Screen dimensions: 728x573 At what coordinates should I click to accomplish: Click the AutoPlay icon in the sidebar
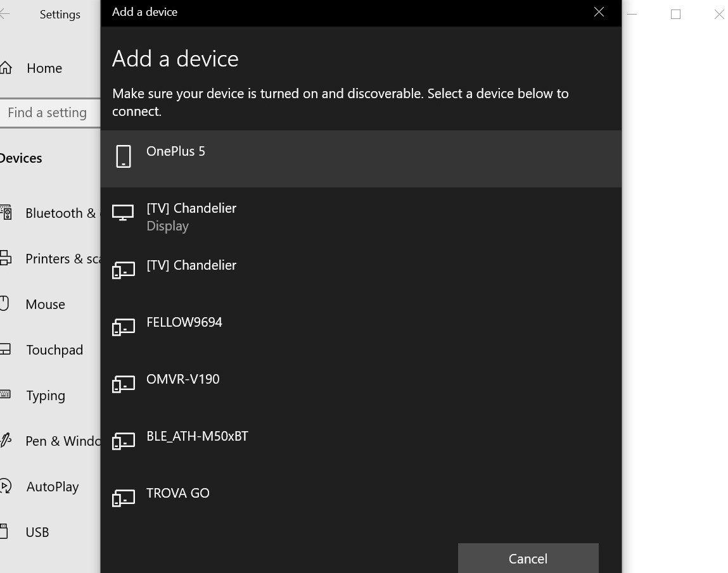pos(6,486)
